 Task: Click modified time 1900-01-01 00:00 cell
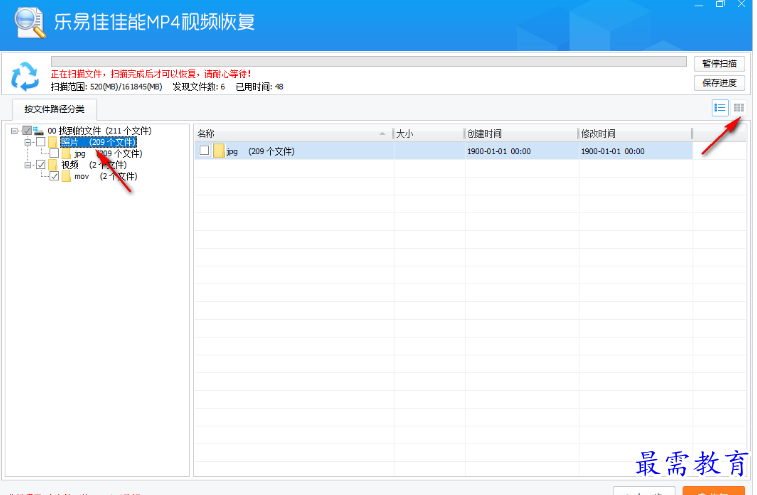tap(613, 151)
